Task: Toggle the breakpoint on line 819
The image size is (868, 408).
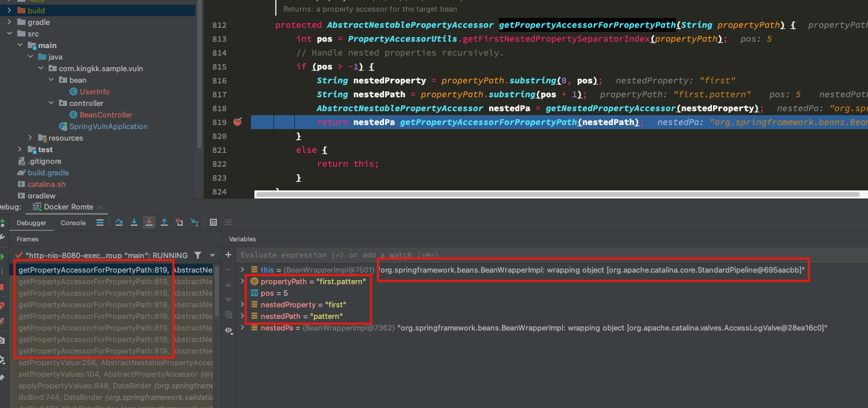Action: (x=237, y=122)
